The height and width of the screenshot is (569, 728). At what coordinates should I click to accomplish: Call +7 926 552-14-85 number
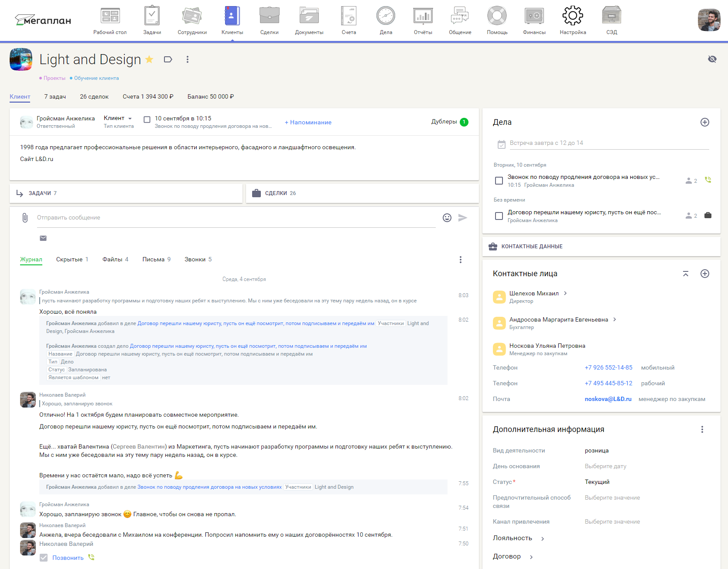[x=608, y=367]
